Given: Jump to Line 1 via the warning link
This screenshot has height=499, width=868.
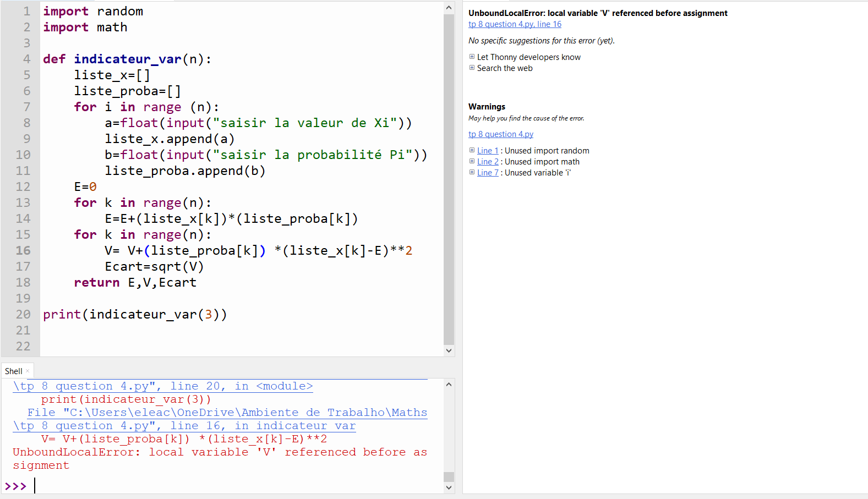Looking at the screenshot, I should [488, 151].
